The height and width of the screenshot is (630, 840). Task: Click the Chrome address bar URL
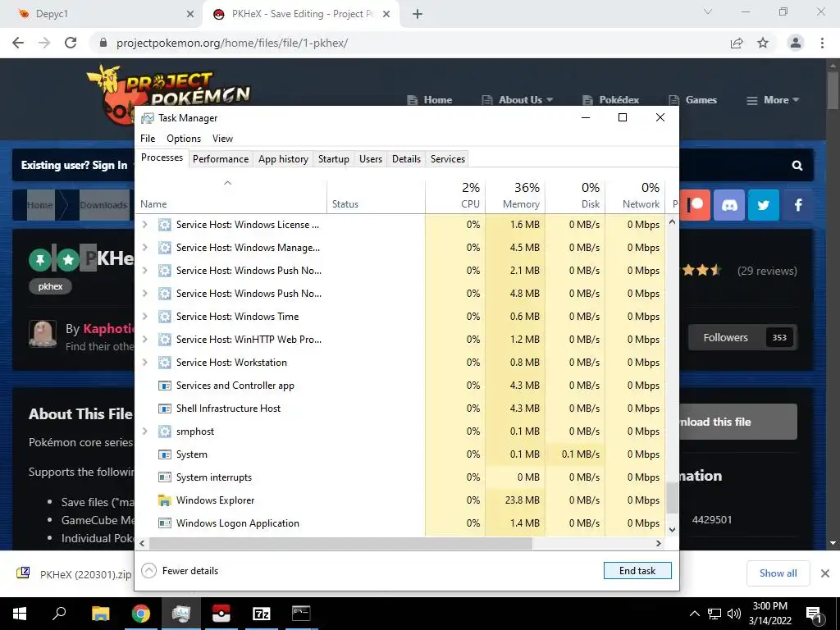coord(232,43)
